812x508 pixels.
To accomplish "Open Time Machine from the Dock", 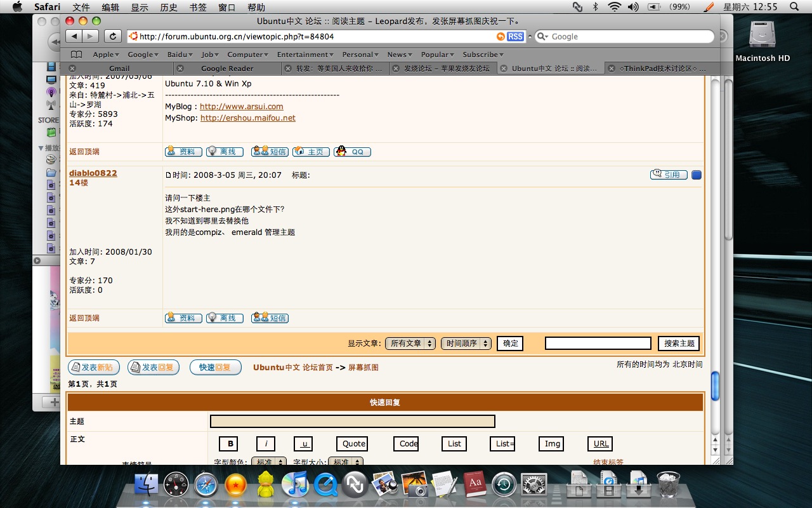I will pyautogui.click(x=504, y=485).
